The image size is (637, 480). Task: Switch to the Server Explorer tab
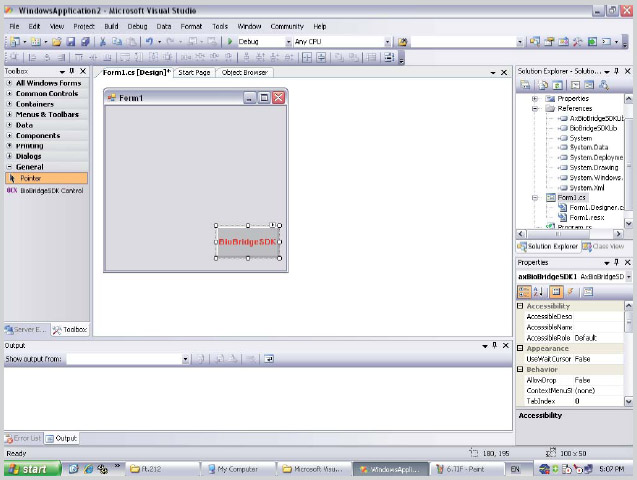pos(27,329)
